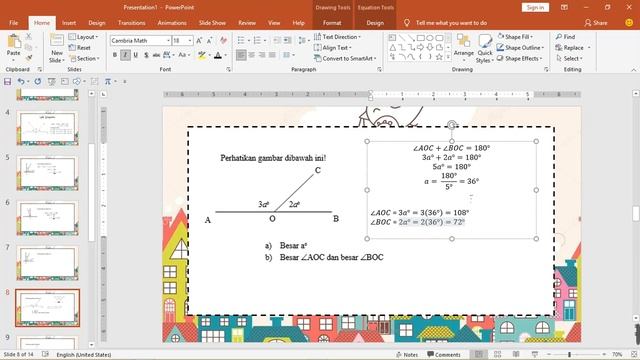The width and height of the screenshot is (640, 360).
Task: Open Drawing Tools Format tab
Action: tap(332, 23)
